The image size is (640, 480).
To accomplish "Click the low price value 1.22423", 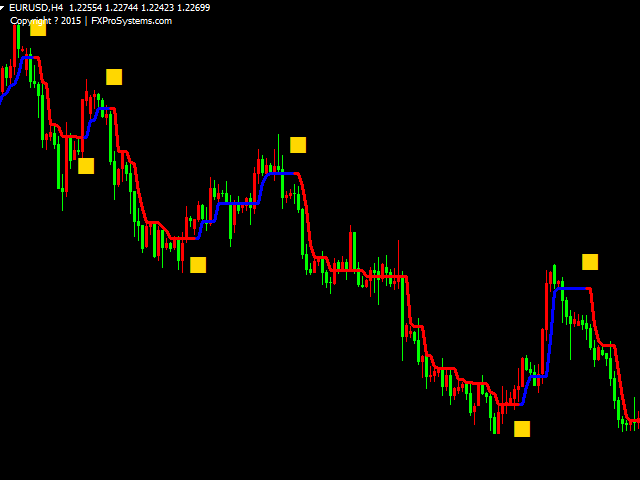I will coord(157,8).
